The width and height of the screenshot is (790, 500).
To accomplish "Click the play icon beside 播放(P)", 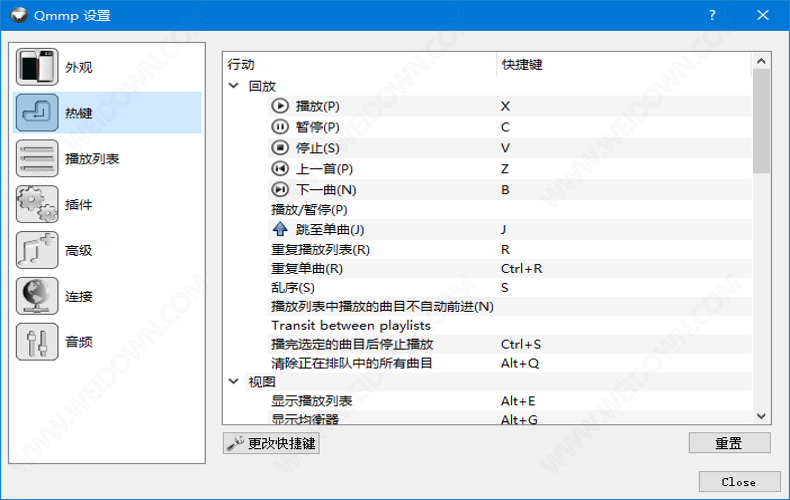I will point(280,106).
